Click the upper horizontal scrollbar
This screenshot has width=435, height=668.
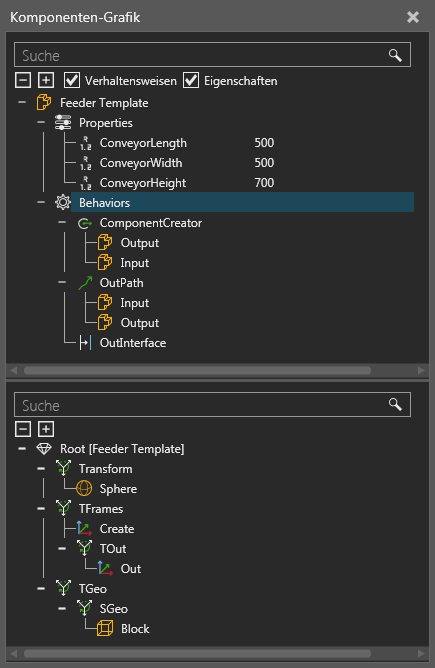coord(197,370)
